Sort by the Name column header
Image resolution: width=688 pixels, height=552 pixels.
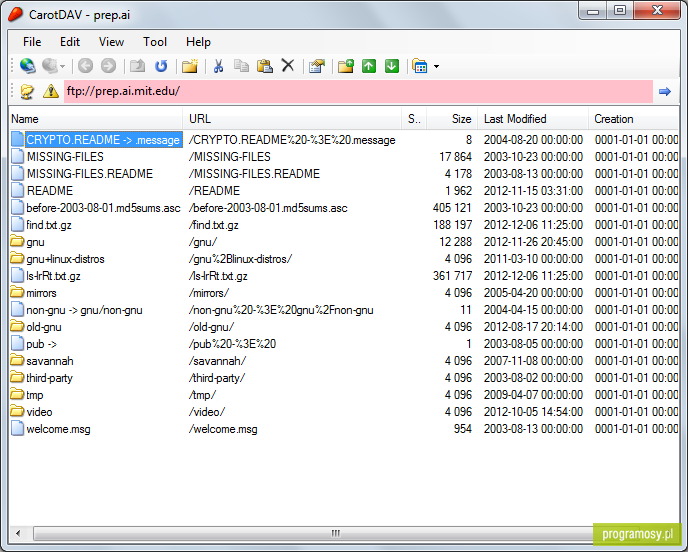(96, 119)
